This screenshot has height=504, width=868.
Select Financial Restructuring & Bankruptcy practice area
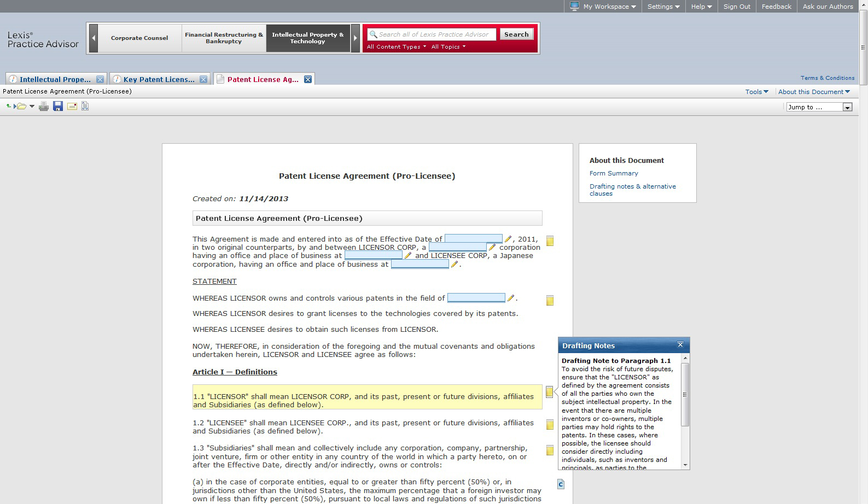(224, 38)
